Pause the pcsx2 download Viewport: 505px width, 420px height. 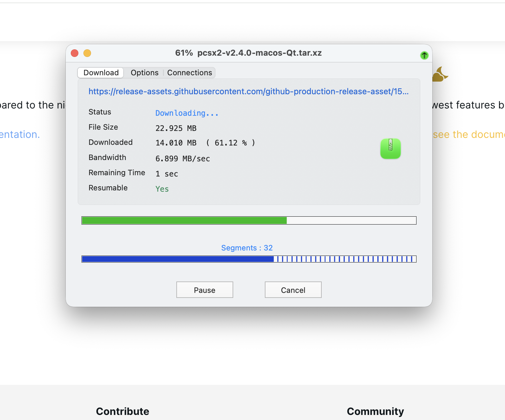(205, 290)
